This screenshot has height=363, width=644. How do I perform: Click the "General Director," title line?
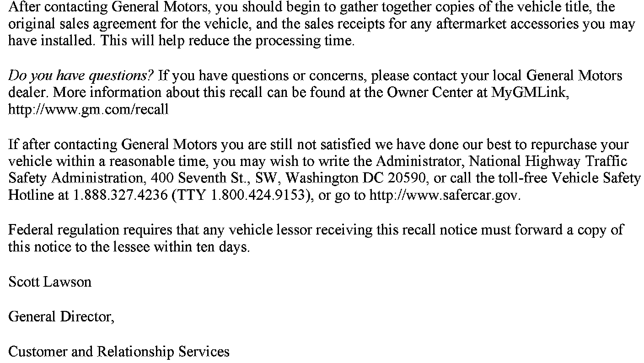coord(61,316)
